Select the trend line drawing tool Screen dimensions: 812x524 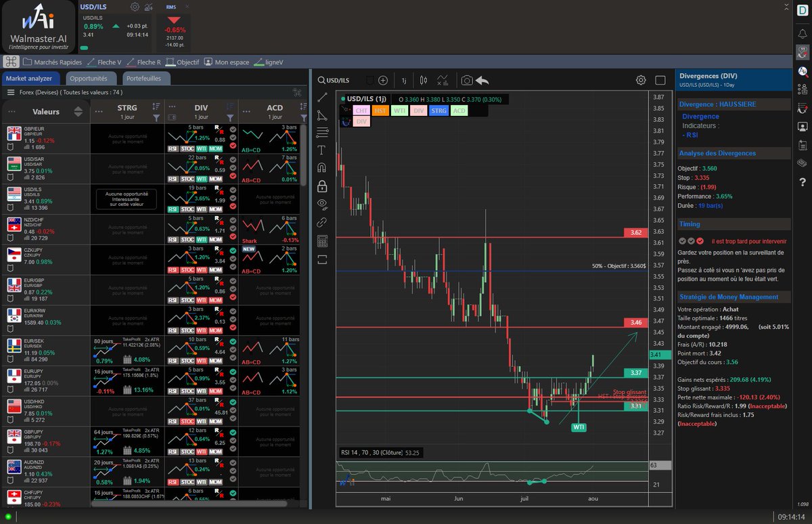point(322,97)
